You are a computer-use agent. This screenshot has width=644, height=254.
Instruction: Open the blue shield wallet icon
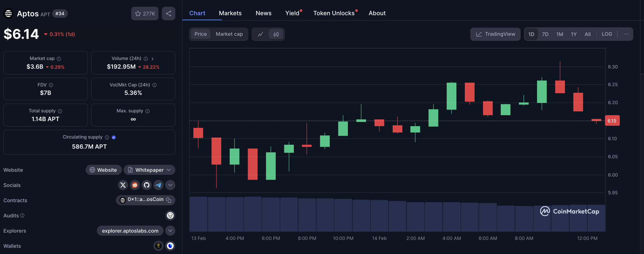coord(170,246)
